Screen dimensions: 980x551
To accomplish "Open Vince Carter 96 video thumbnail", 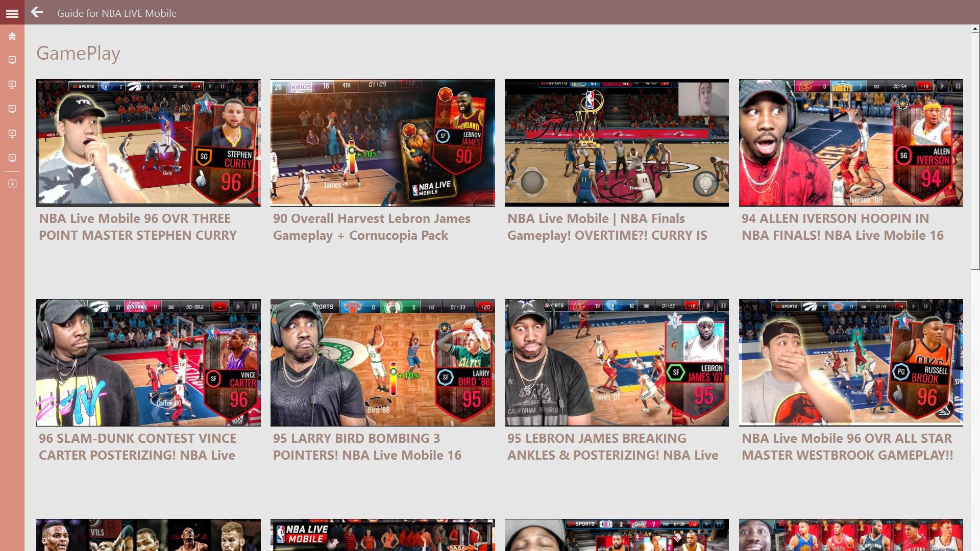I will 149,363.
